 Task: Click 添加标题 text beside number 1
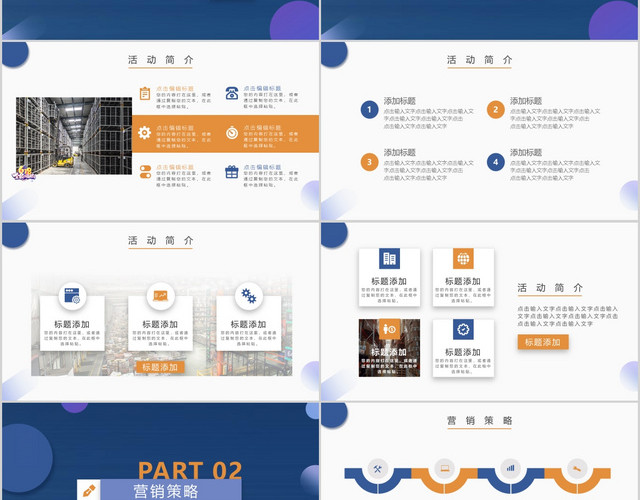coord(400,101)
